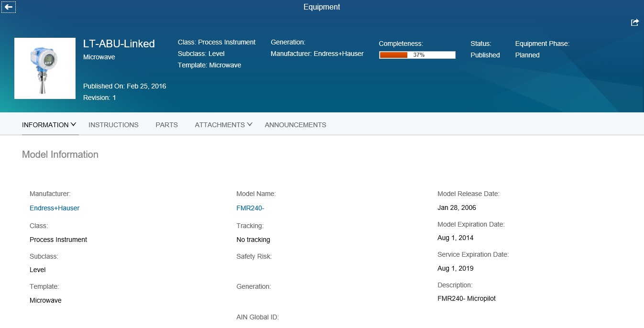Open the Endress+Hauser manufacturer link
The height and width of the screenshot is (328, 644).
(55, 208)
